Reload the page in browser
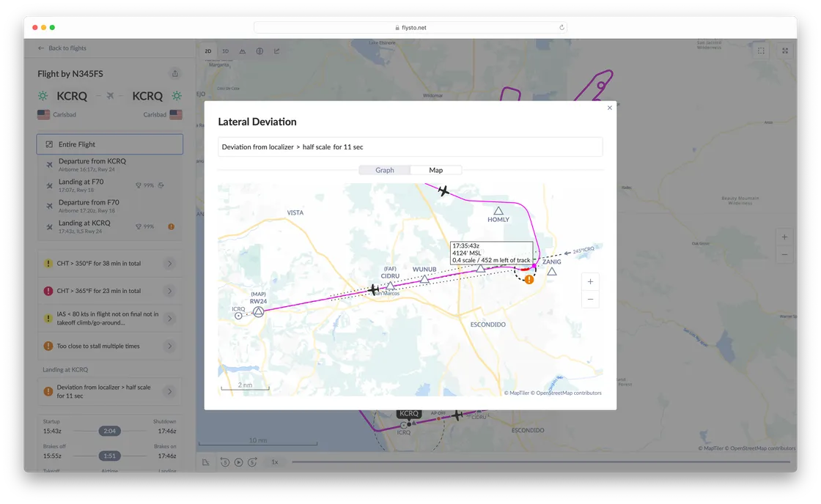821x504 pixels. point(562,28)
